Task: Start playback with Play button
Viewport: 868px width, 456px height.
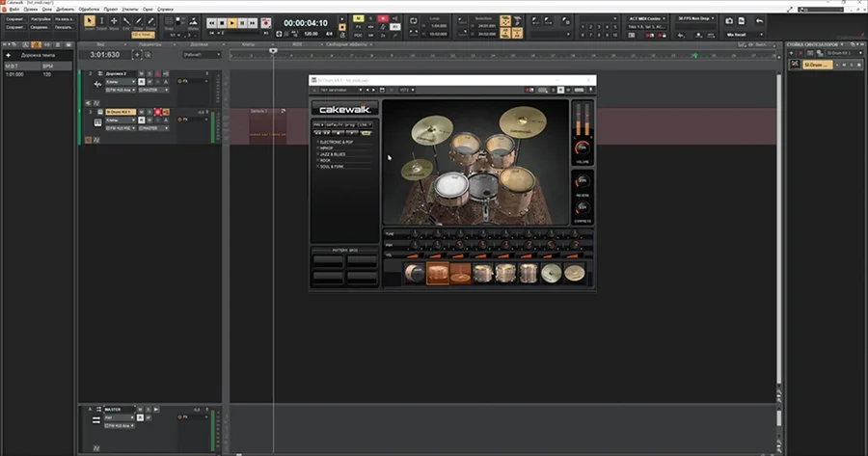Action: (x=231, y=23)
